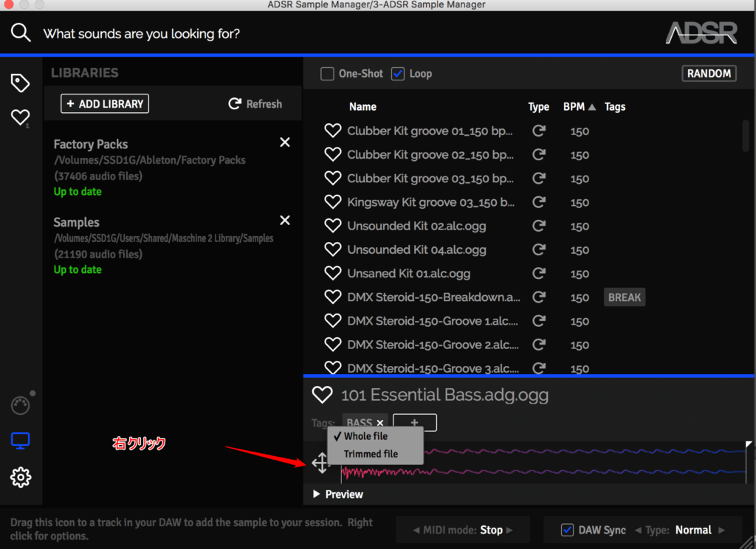
Task: Open favorites via the sidebar heart icon
Action: pos(20,117)
